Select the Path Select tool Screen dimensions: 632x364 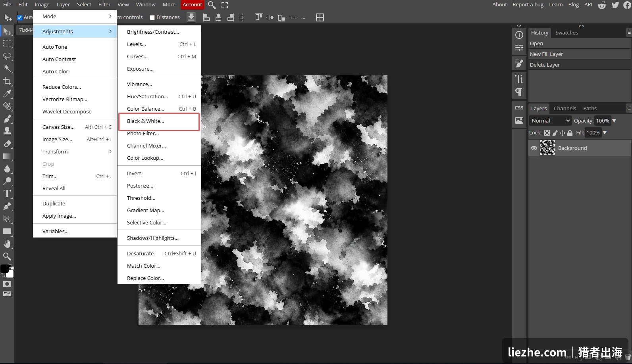point(7,219)
